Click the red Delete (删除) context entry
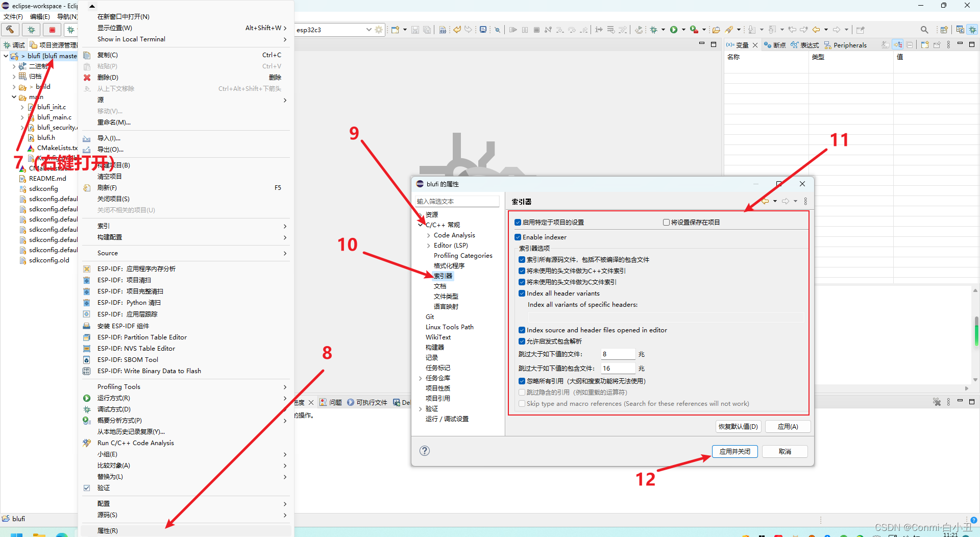 [x=108, y=78]
